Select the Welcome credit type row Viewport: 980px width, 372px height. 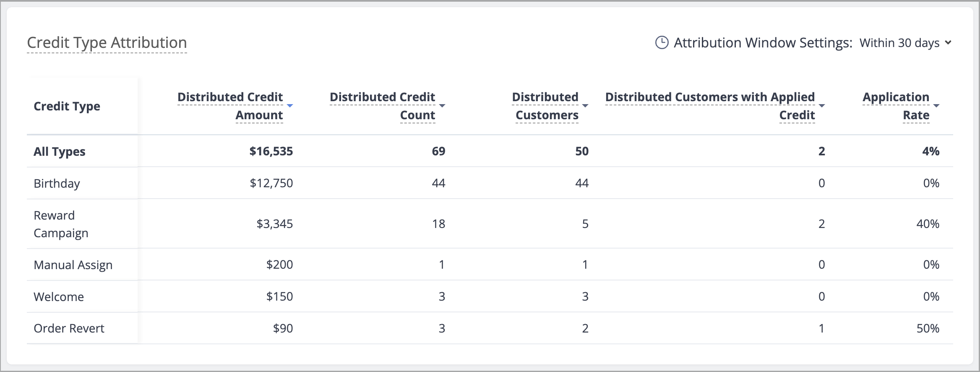490,296
